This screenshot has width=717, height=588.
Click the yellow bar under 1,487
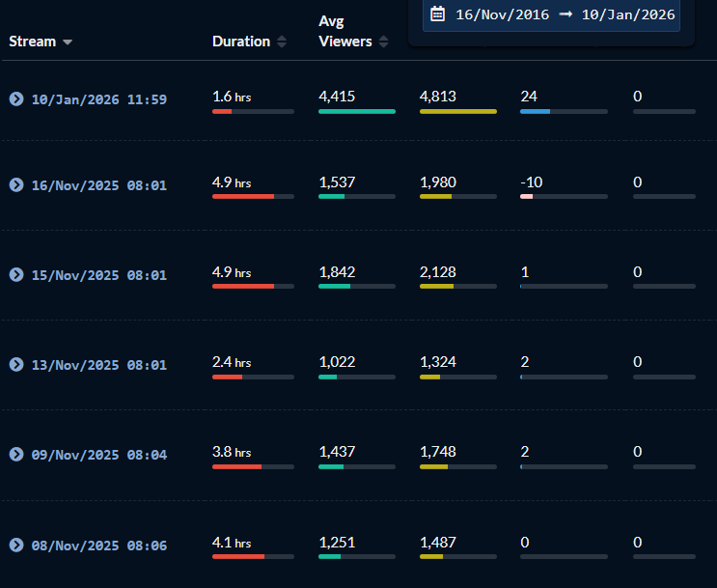(431, 557)
